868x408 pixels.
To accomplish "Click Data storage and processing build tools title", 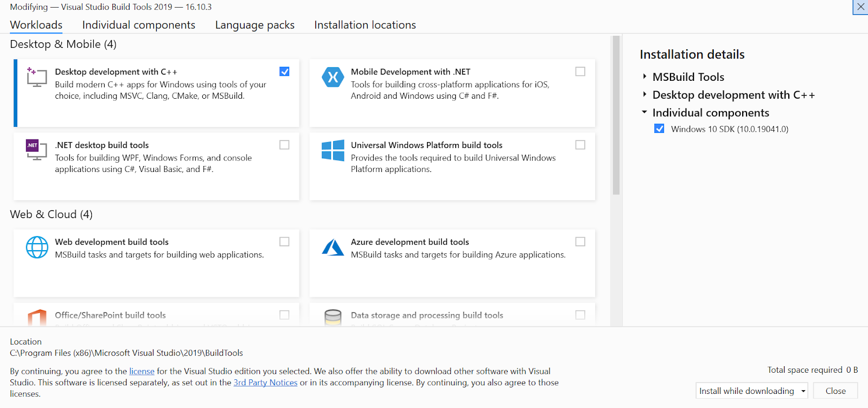I will pyautogui.click(x=427, y=315).
